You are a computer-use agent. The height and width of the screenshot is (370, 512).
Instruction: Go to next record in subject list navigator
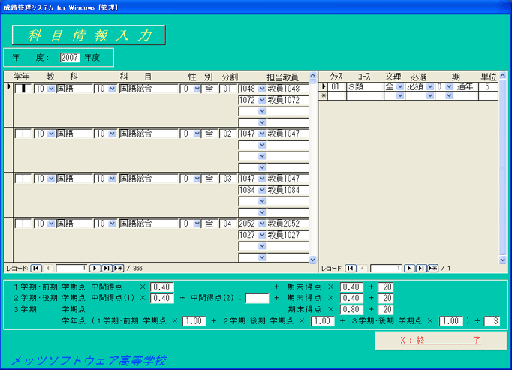pyautogui.click(x=95, y=268)
